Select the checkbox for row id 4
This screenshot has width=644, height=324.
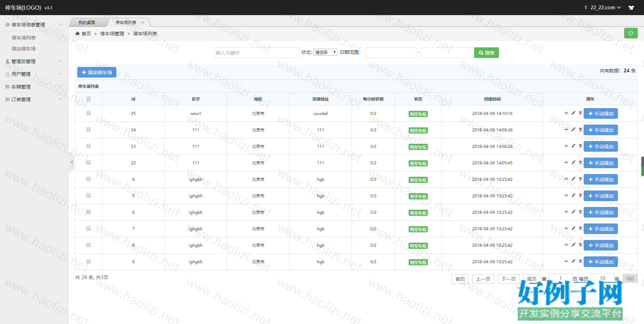89,179
